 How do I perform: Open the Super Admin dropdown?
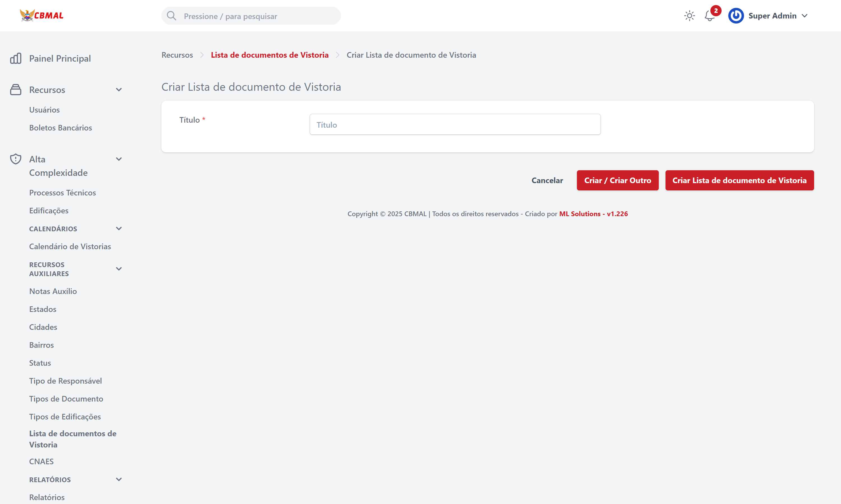tap(778, 16)
